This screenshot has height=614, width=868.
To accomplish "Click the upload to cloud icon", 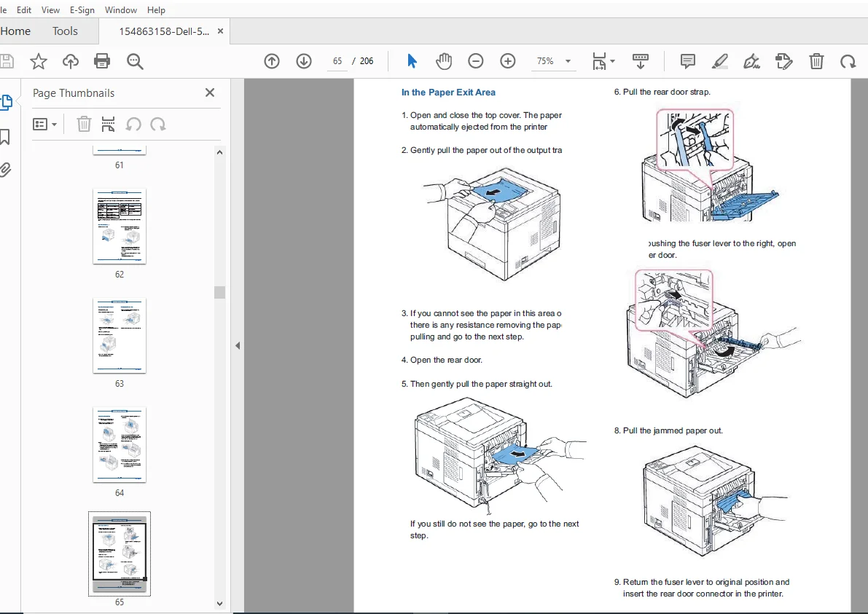I will (70, 61).
